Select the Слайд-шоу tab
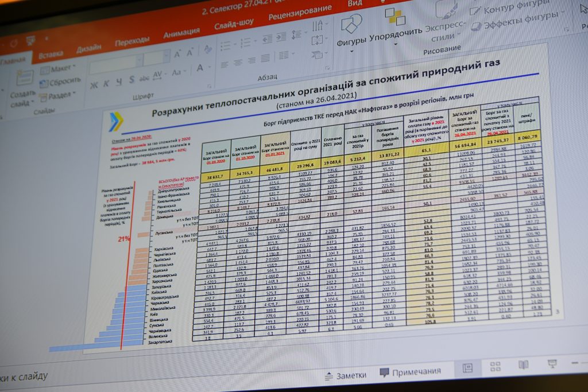This screenshot has width=588, height=392. (234, 25)
